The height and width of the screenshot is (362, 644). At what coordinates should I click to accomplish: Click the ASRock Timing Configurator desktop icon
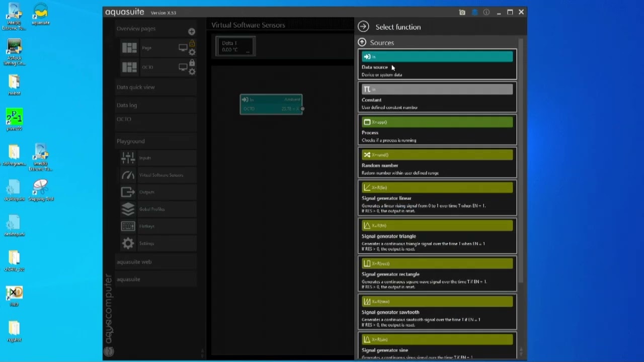(x=14, y=52)
